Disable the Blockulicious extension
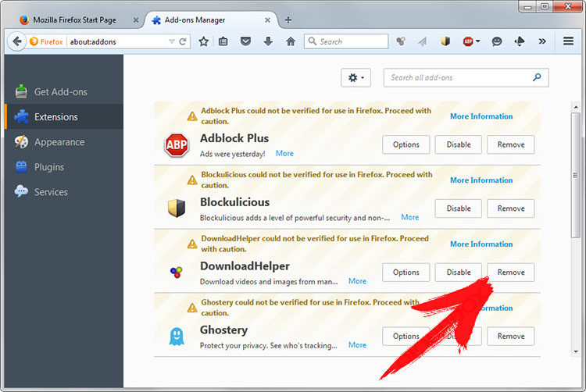 pyautogui.click(x=459, y=208)
